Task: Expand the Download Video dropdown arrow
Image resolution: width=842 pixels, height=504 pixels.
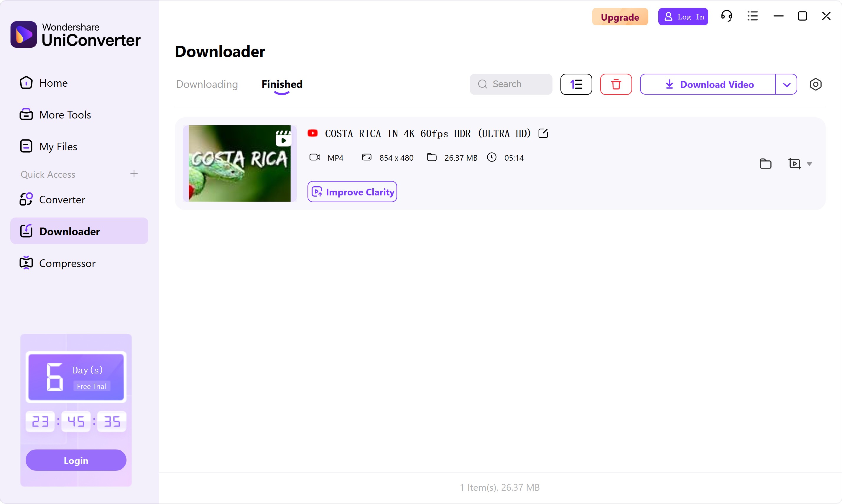Action: point(787,84)
